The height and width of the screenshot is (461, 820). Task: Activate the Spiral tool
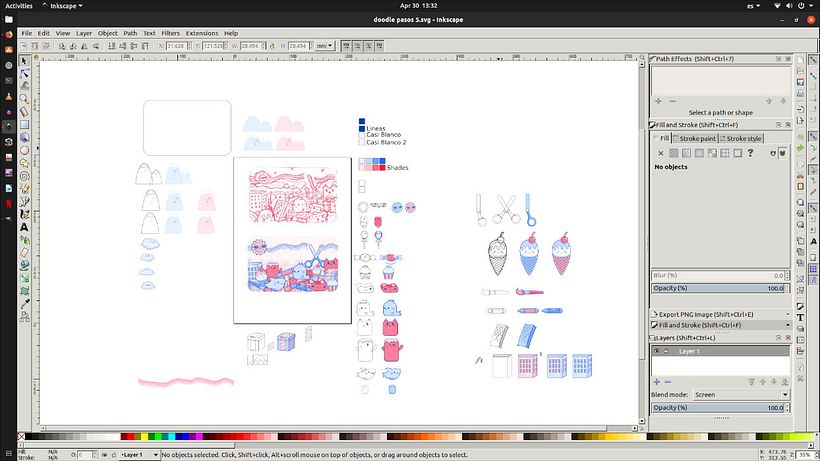pos(24,176)
